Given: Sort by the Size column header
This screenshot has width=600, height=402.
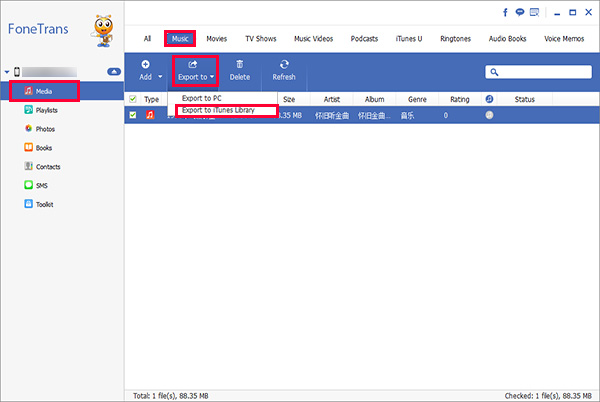Looking at the screenshot, I should [x=289, y=99].
